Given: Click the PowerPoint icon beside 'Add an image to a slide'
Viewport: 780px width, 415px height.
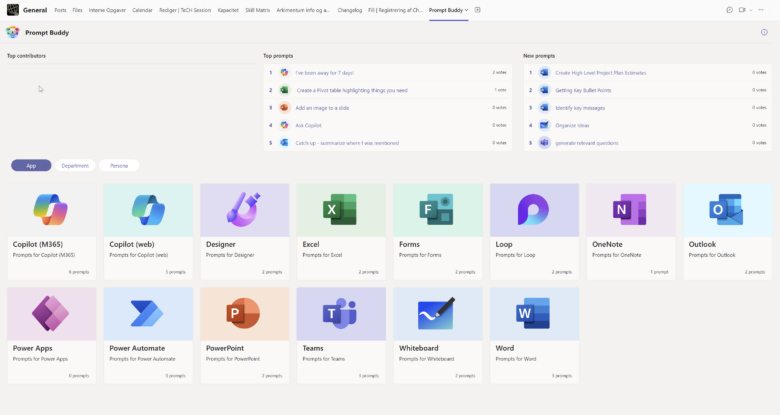Looking at the screenshot, I should click(284, 107).
